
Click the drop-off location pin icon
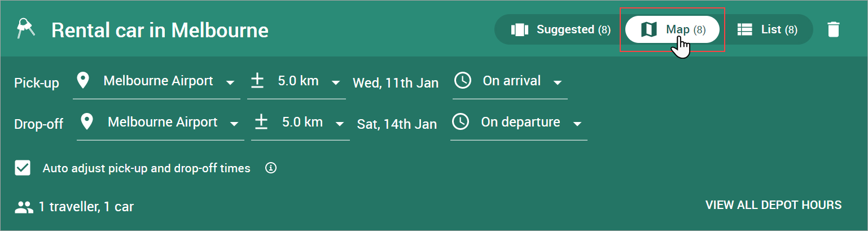(x=87, y=122)
